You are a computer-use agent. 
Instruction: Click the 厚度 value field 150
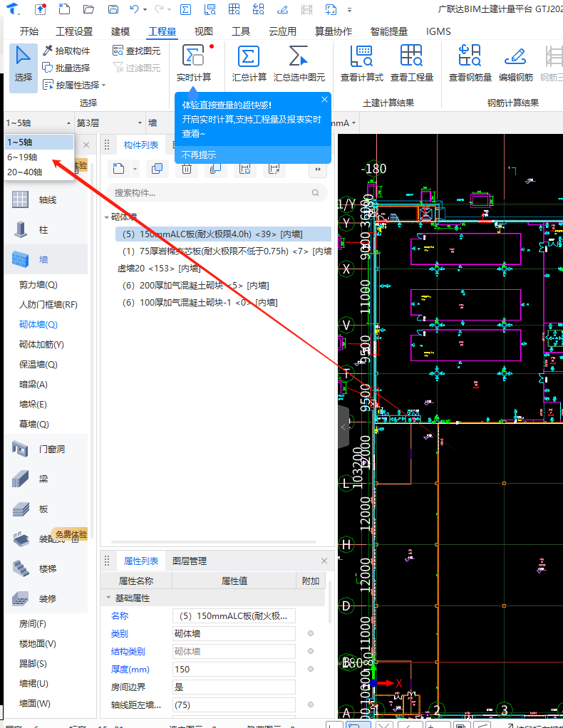click(234, 669)
